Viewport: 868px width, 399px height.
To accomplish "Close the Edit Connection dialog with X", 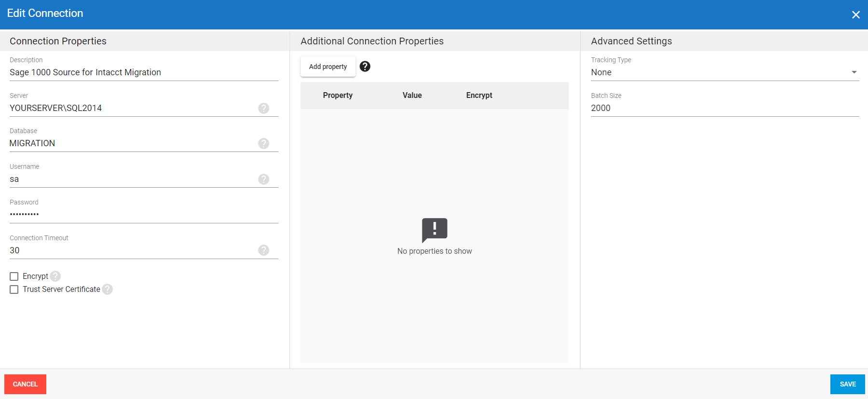I will pyautogui.click(x=855, y=15).
